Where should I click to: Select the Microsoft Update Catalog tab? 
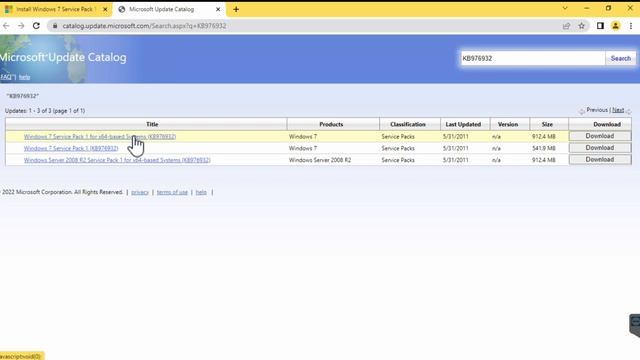click(x=169, y=9)
